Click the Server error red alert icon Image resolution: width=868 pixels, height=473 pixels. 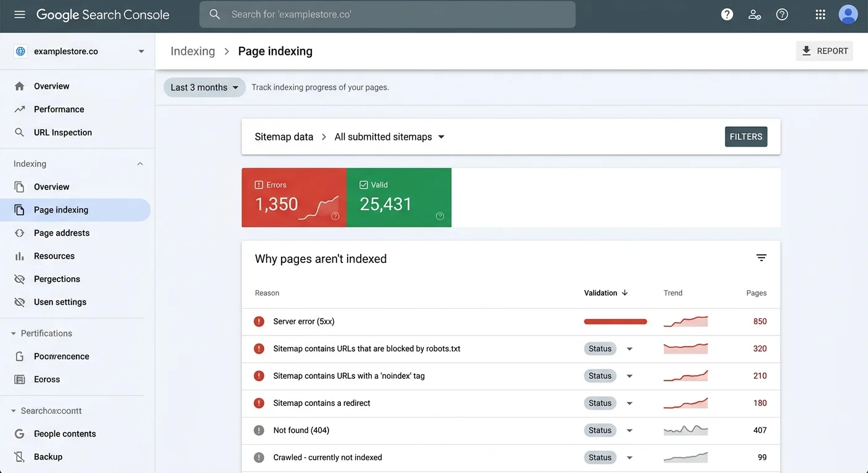tap(259, 321)
